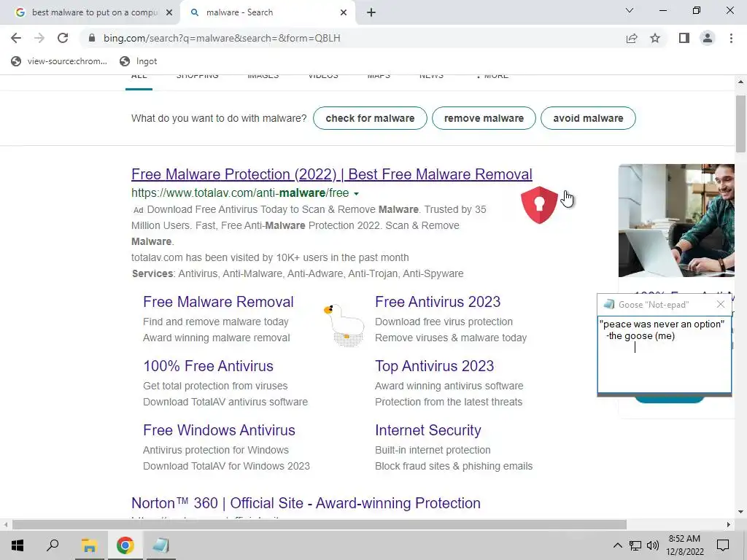
Task: Open File Explorer from taskbar
Action: [x=89, y=545]
